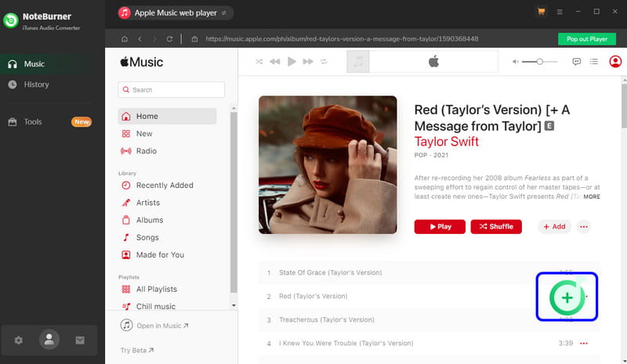Mute using the speaker icon
627x364 pixels.
click(516, 62)
